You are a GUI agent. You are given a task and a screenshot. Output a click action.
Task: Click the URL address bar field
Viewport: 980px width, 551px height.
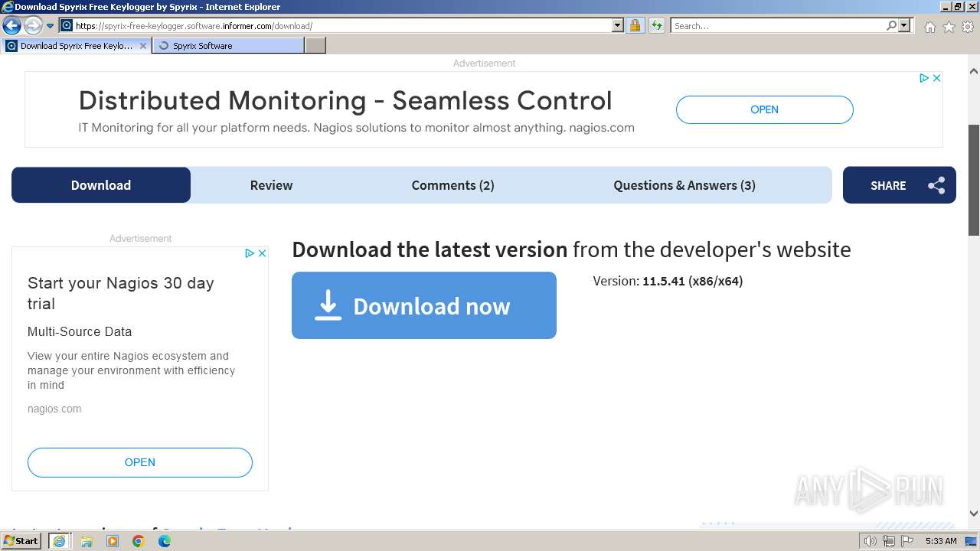tap(342, 25)
